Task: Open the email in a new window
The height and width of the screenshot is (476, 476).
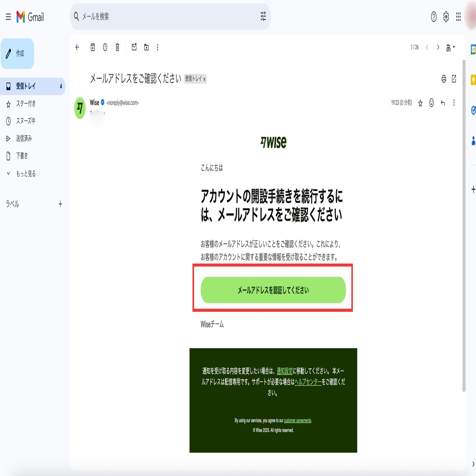Action: [454, 79]
